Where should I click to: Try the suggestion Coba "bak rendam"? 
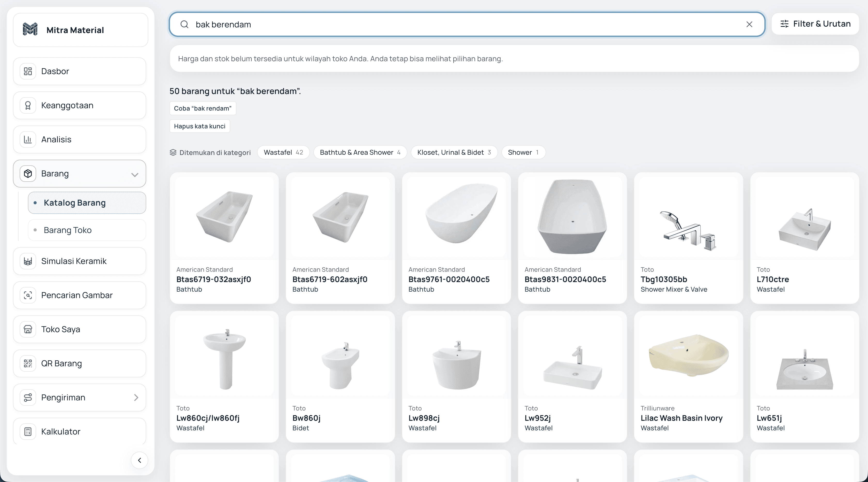click(203, 108)
